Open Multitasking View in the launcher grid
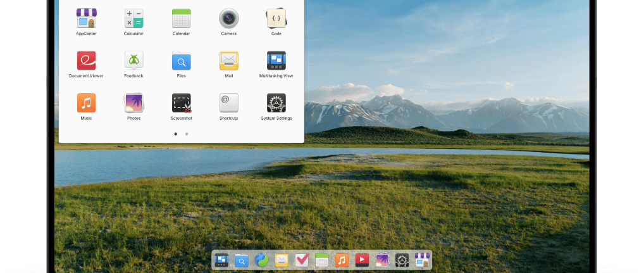This screenshot has height=273, width=644. 276,60
